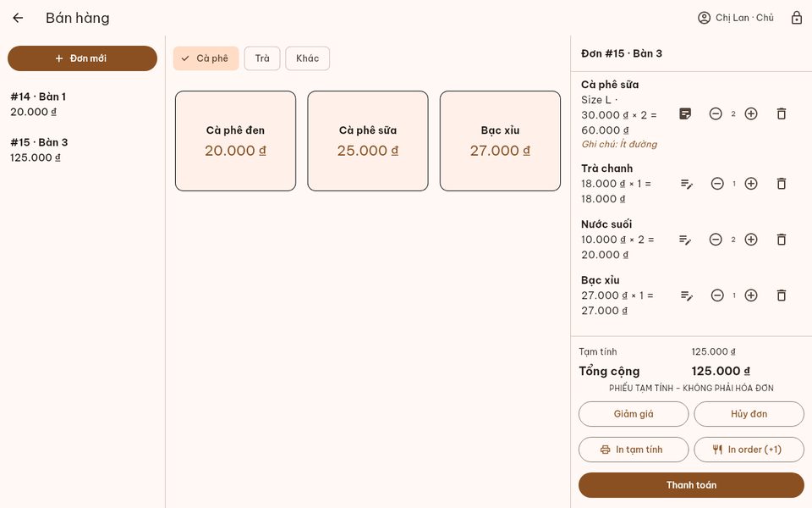This screenshot has width=812, height=508.
Task: Switch to the Trà category
Action: (262, 58)
